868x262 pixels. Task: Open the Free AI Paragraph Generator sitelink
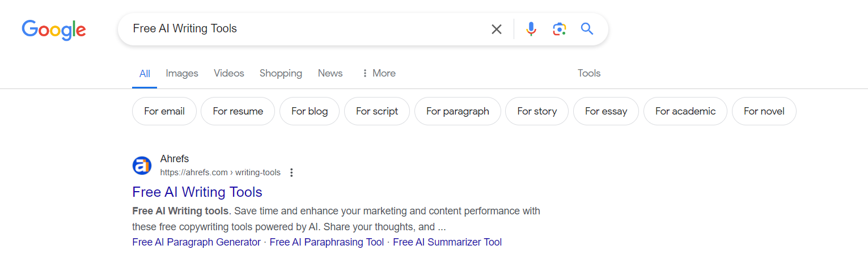[x=196, y=242]
